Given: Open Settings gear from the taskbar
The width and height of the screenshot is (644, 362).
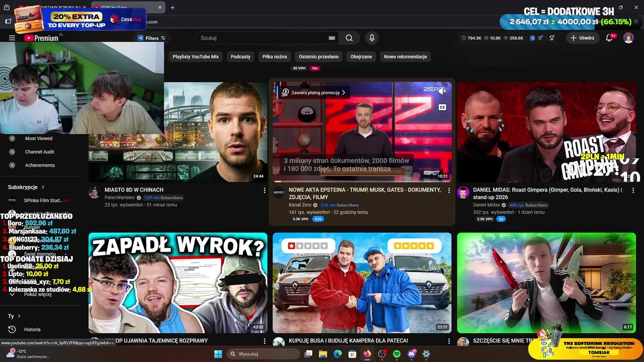Looking at the screenshot, I should click(426, 354).
